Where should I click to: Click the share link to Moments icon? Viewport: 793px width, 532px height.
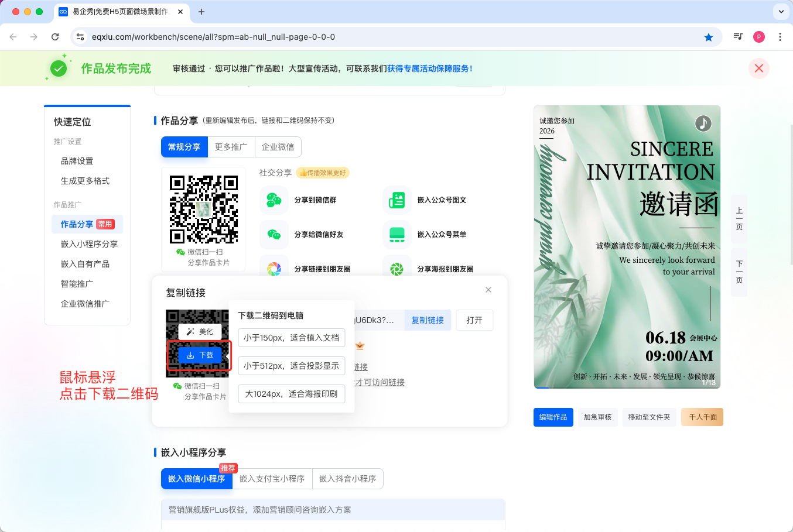point(274,269)
